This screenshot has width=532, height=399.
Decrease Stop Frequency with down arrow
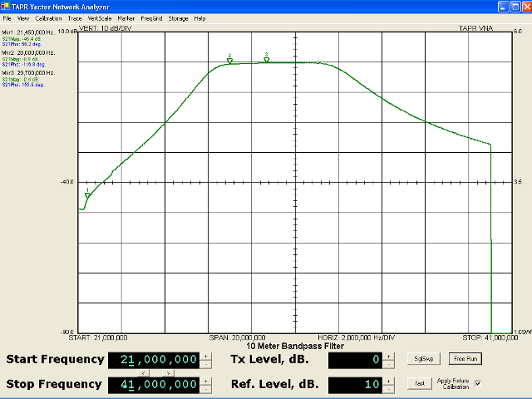[x=205, y=388]
